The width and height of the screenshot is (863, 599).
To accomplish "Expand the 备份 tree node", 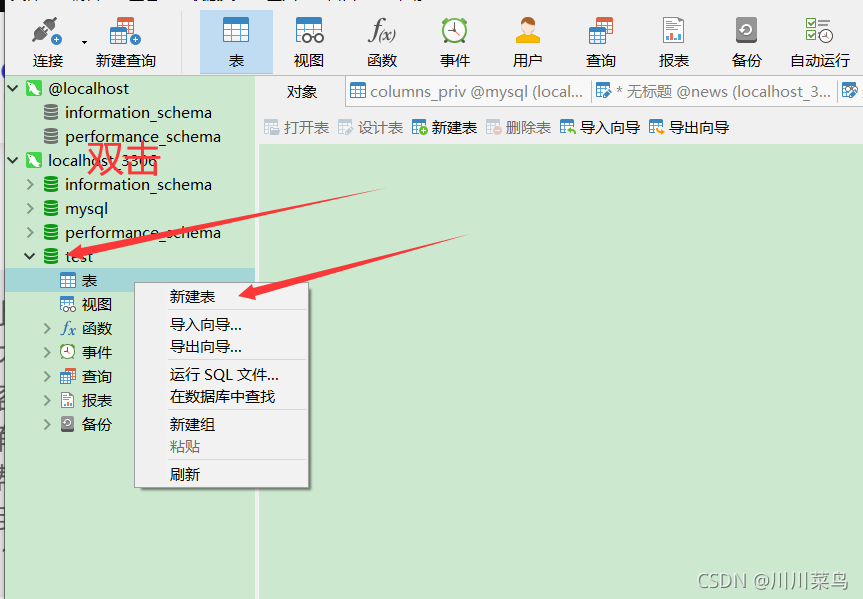I will point(47,424).
